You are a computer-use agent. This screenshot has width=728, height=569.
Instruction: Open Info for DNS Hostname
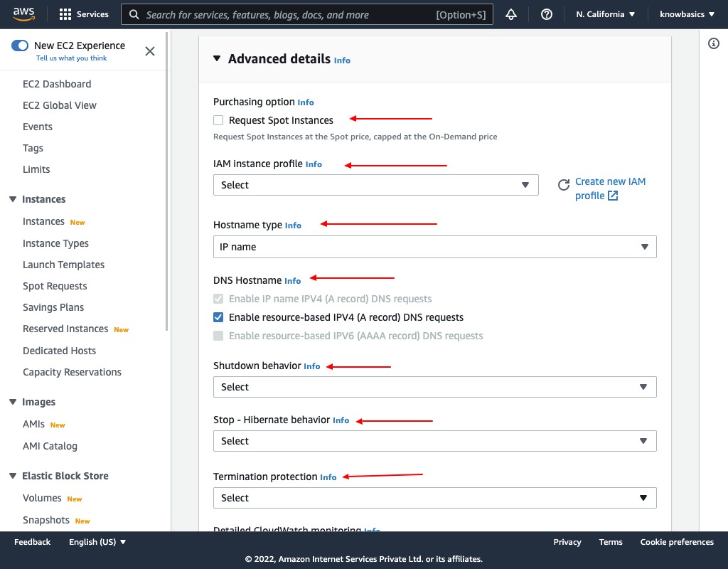tap(292, 280)
